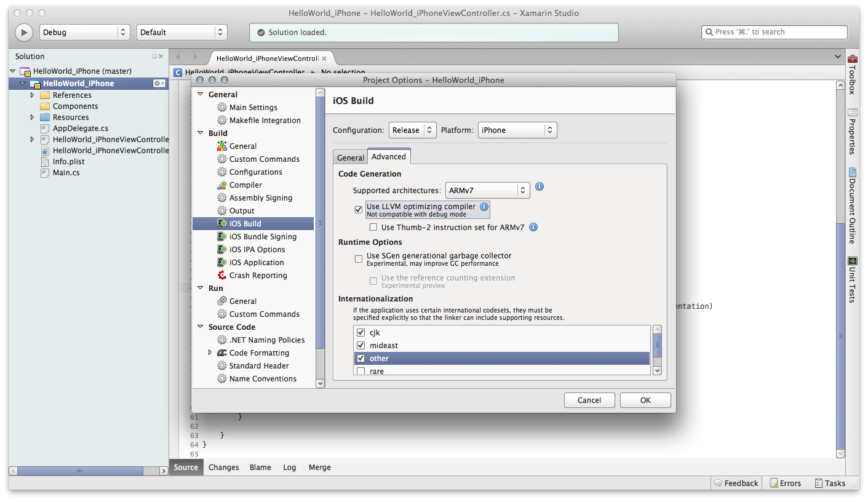Click the info icon beside Supported architectures
Image resolution: width=868 pixels, height=502 pixels.
540,186
